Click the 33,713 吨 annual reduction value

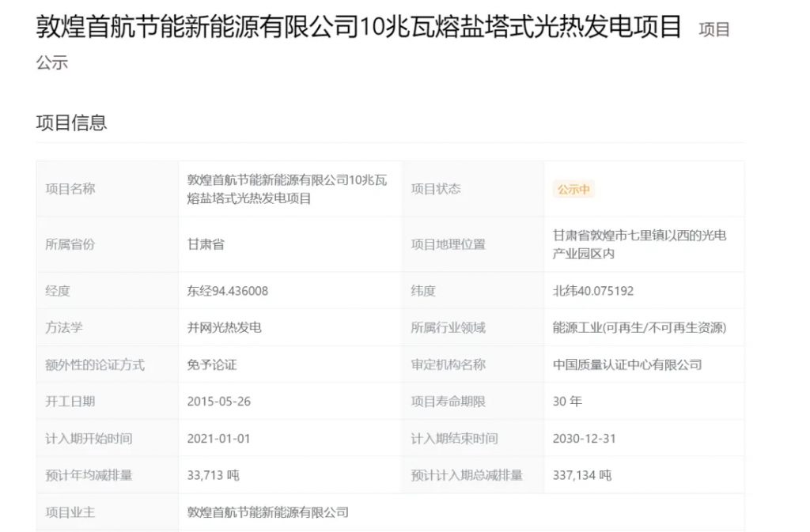(x=214, y=476)
